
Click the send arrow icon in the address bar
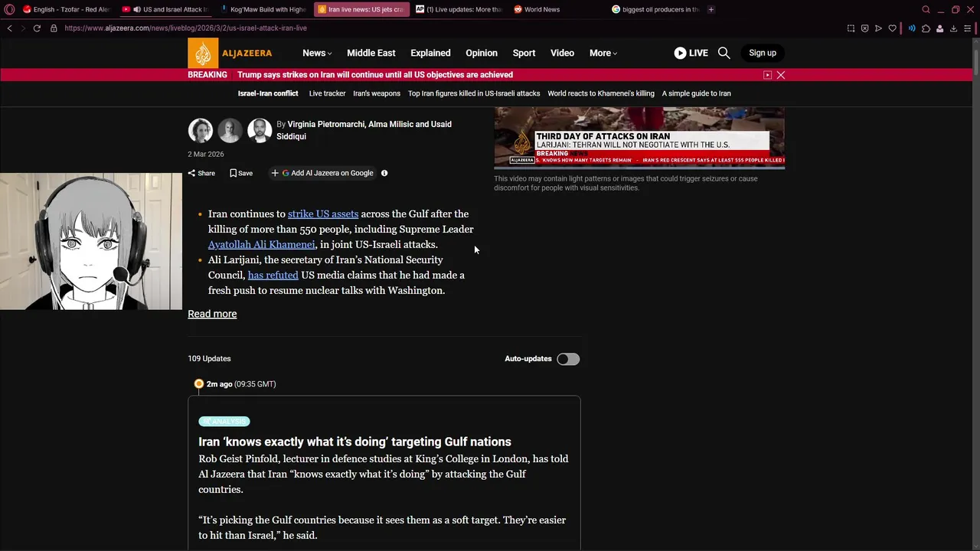(x=878, y=28)
